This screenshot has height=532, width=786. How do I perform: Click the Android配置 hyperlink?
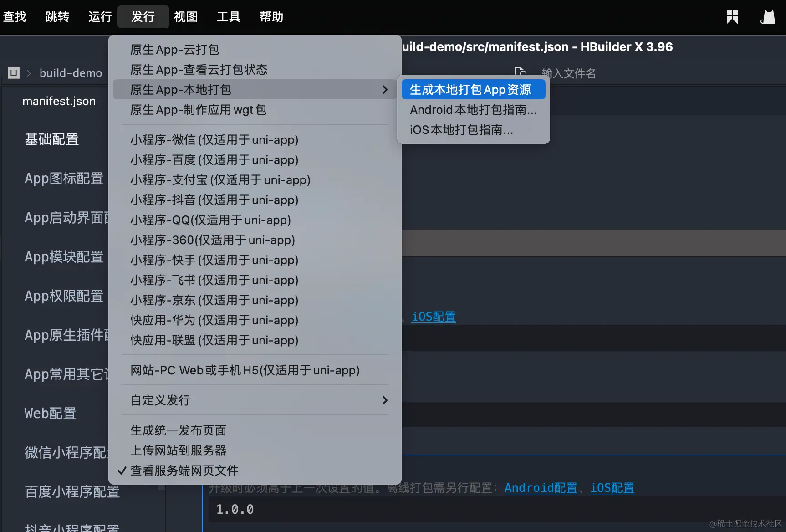[541, 488]
